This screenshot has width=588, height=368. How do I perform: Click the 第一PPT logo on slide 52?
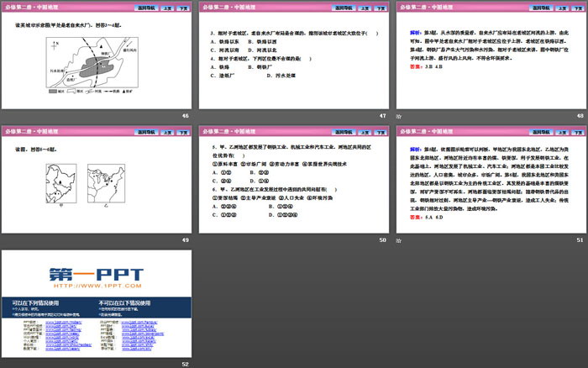click(97, 275)
